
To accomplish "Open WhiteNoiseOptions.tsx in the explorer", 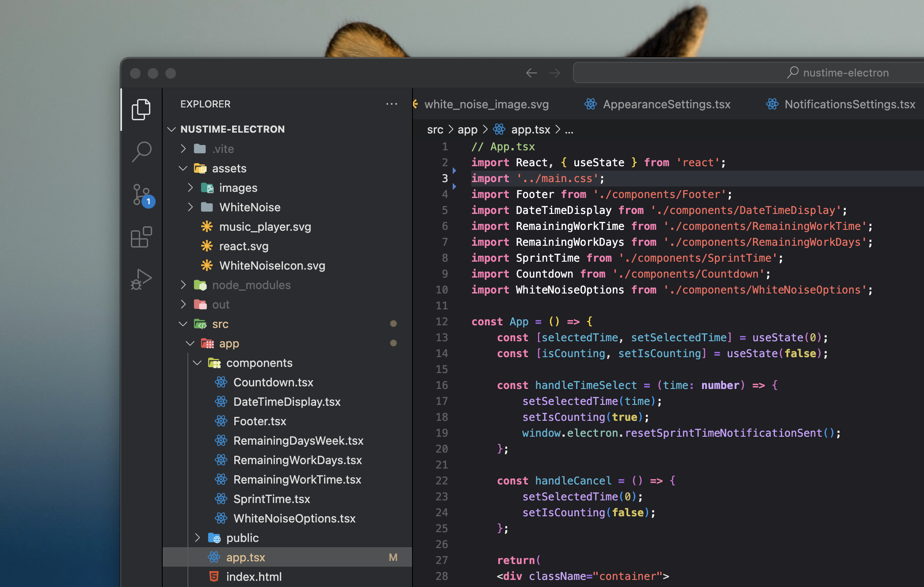I will 287,518.
